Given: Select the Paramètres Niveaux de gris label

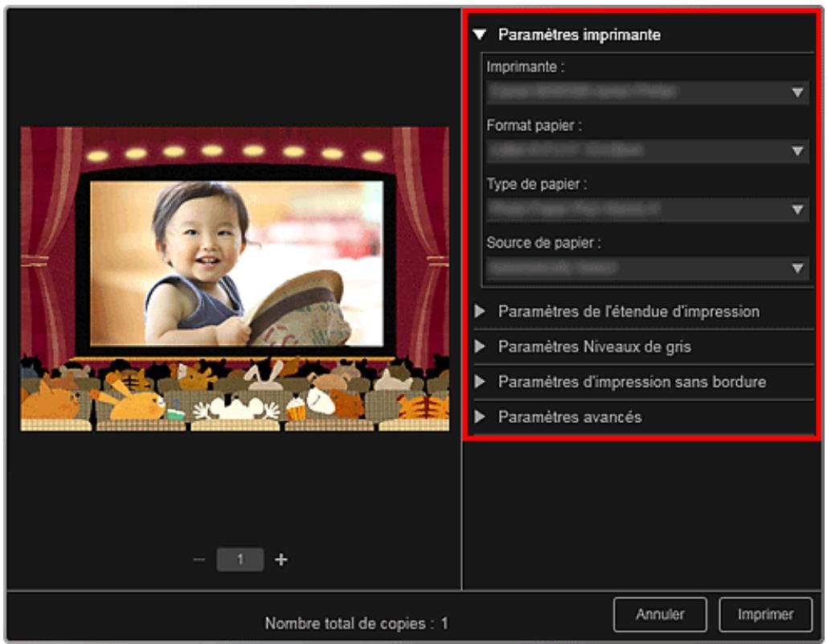Looking at the screenshot, I should click(594, 347).
